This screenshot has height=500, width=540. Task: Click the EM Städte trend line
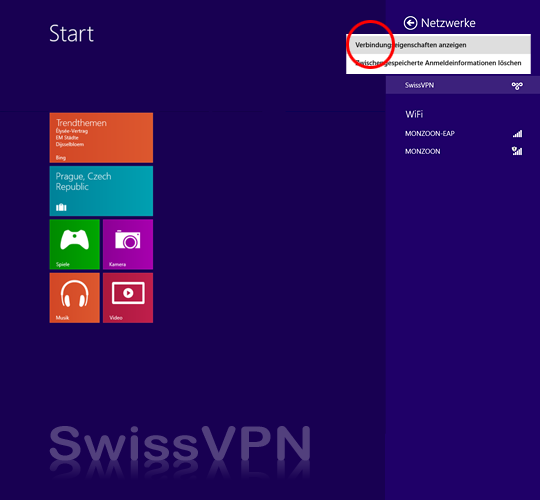(x=67, y=137)
